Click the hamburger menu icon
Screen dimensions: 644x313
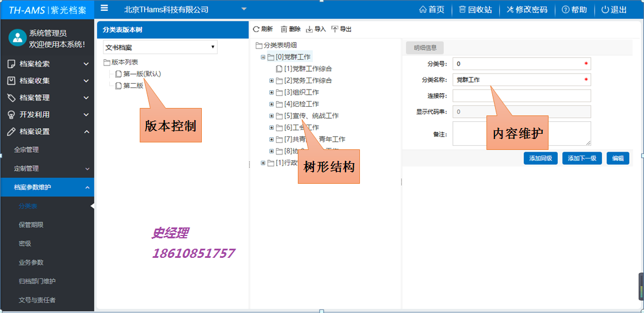[x=104, y=9]
